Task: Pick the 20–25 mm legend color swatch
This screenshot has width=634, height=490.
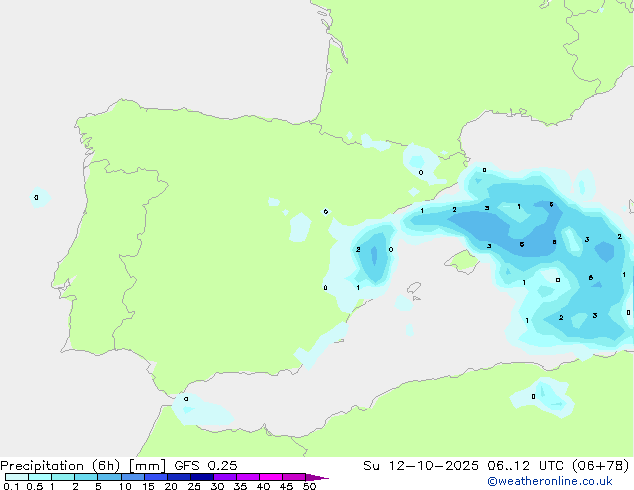Action: [179, 477]
